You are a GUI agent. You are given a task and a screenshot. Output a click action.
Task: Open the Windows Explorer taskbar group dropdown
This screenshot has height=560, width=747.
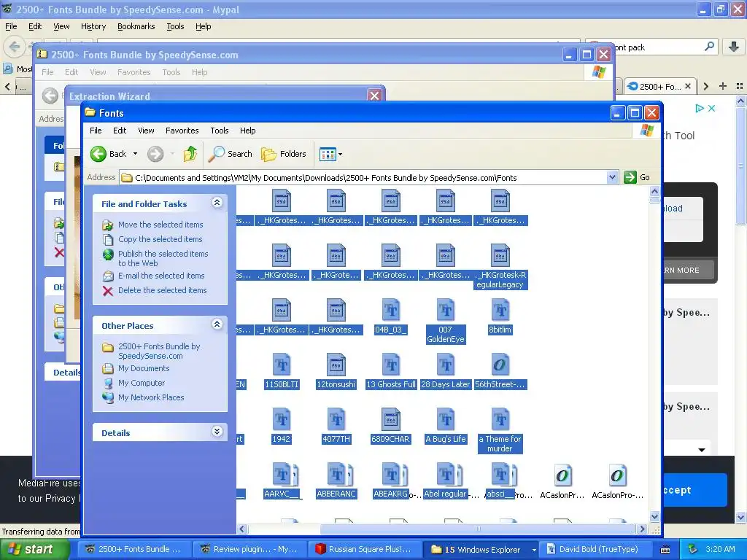coord(534,550)
